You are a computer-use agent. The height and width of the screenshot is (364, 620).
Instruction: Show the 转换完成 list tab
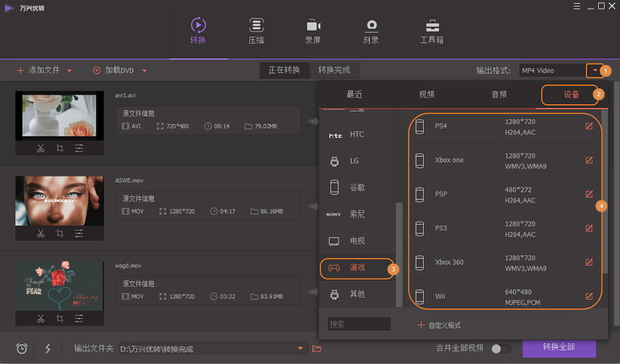(334, 70)
